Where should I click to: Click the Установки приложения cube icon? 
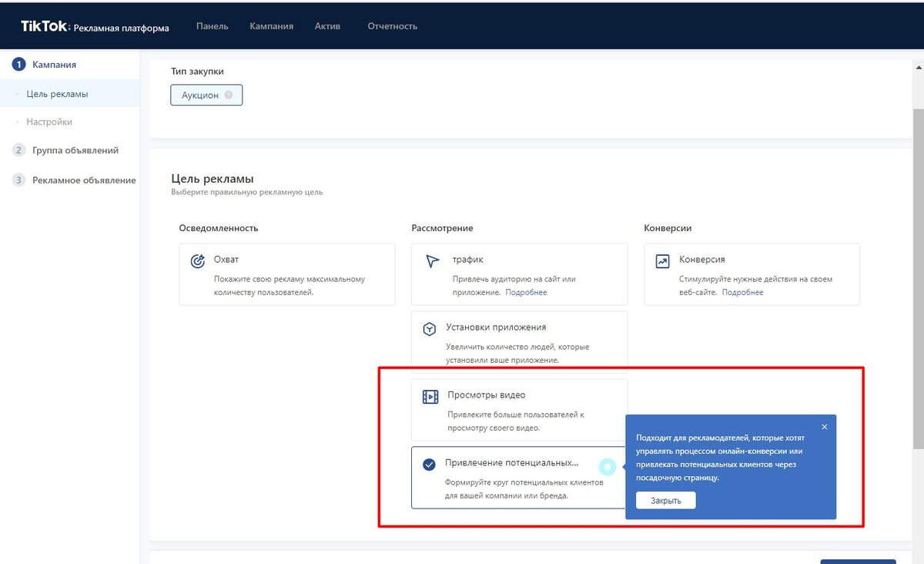click(x=430, y=329)
